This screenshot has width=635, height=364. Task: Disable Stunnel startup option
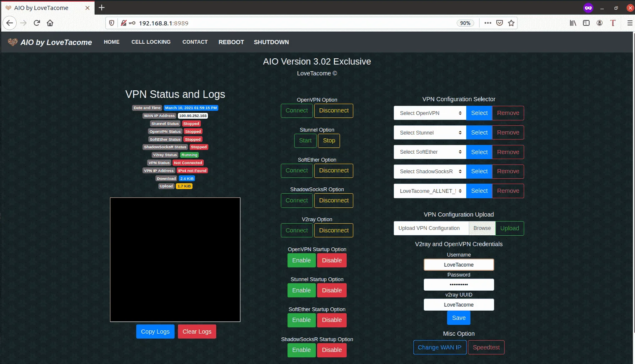tap(332, 290)
